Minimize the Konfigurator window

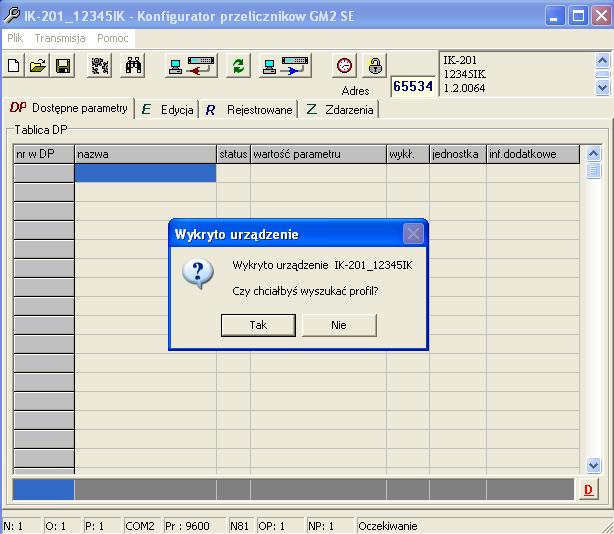[x=554, y=16]
